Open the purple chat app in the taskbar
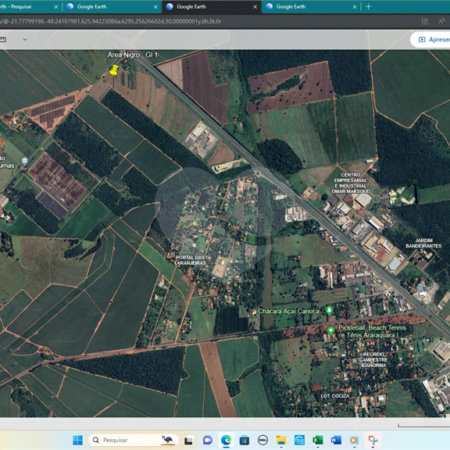Image resolution: width=450 pixels, height=450 pixels. click(208, 440)
